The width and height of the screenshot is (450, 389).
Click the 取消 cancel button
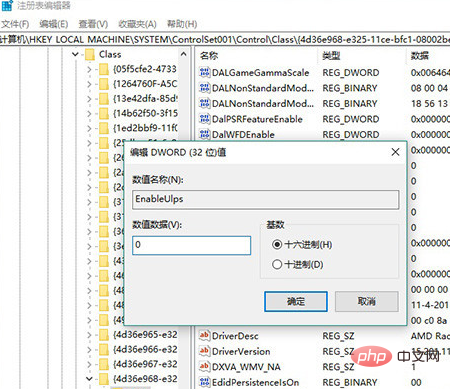click(x=367, y=302)
